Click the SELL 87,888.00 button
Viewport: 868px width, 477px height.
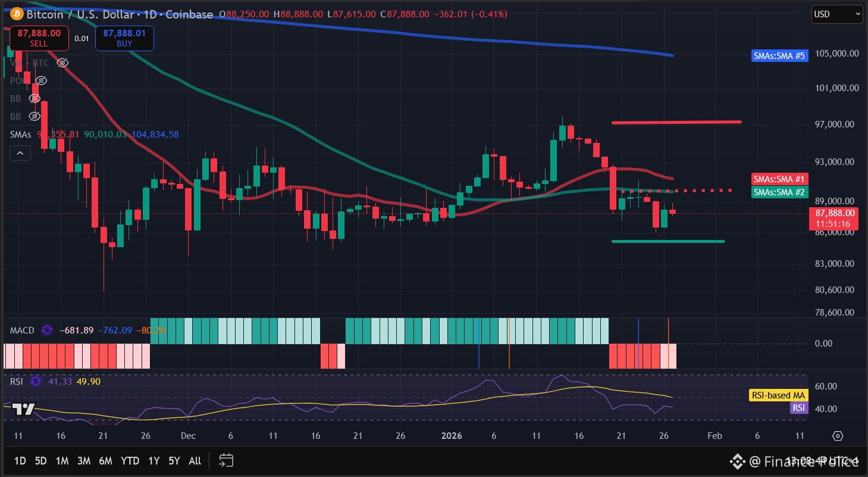tap(39, 38)
